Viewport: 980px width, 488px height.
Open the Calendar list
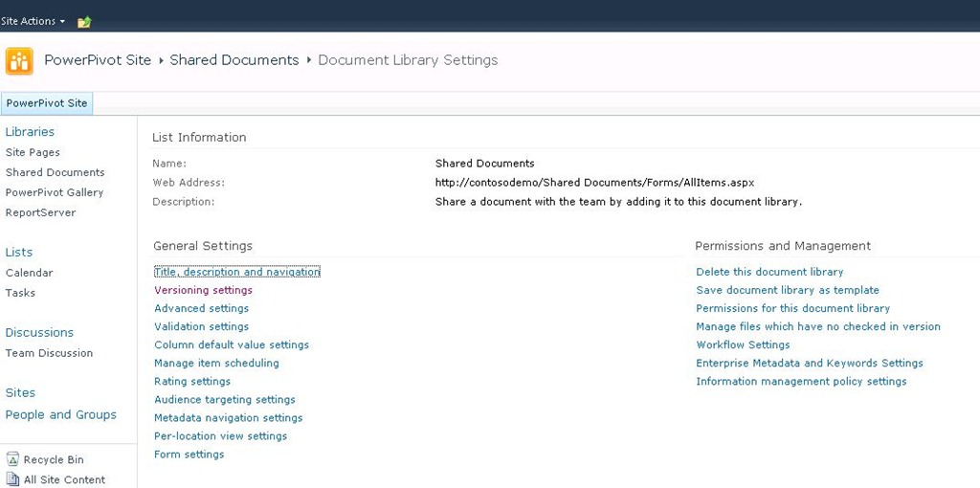[30, 273]
